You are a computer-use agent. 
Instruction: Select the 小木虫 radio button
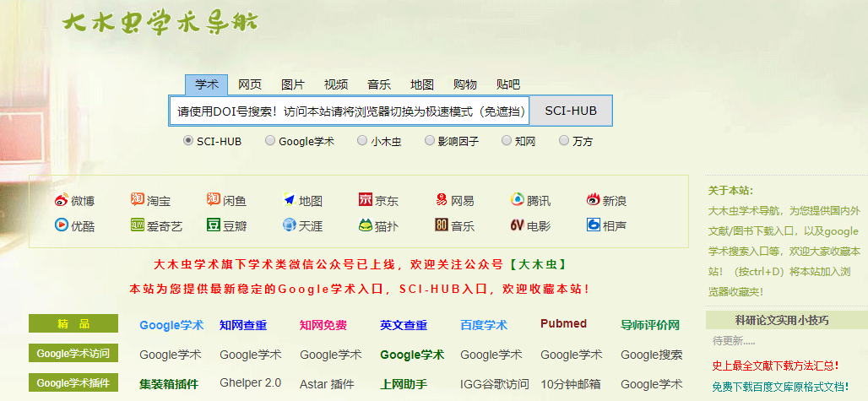(x=361, y=140)
